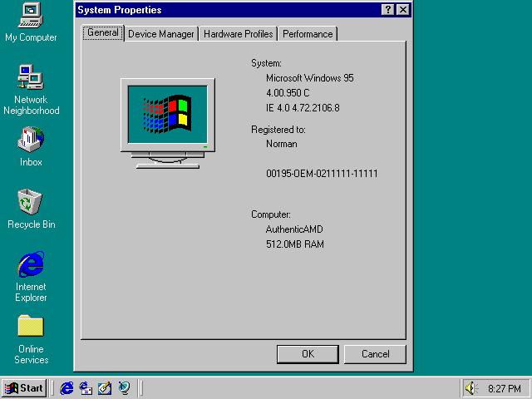
Task: Select the Network Neighborhood icon
Action: (x=31, y=78)
